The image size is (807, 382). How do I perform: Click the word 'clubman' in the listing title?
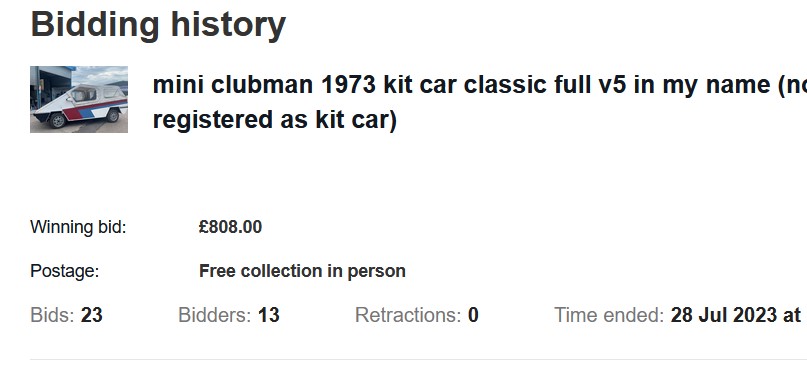(x=262, y=85)
